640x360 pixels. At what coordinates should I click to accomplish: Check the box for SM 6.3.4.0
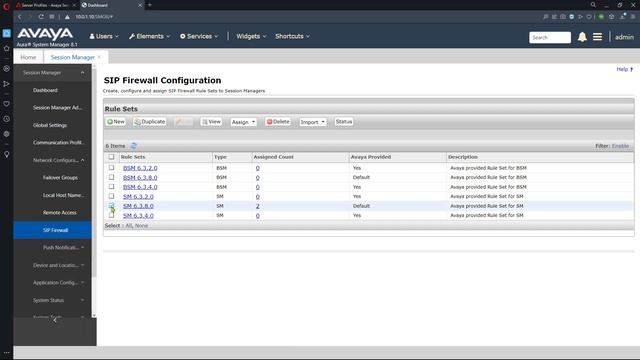(111, 215)
